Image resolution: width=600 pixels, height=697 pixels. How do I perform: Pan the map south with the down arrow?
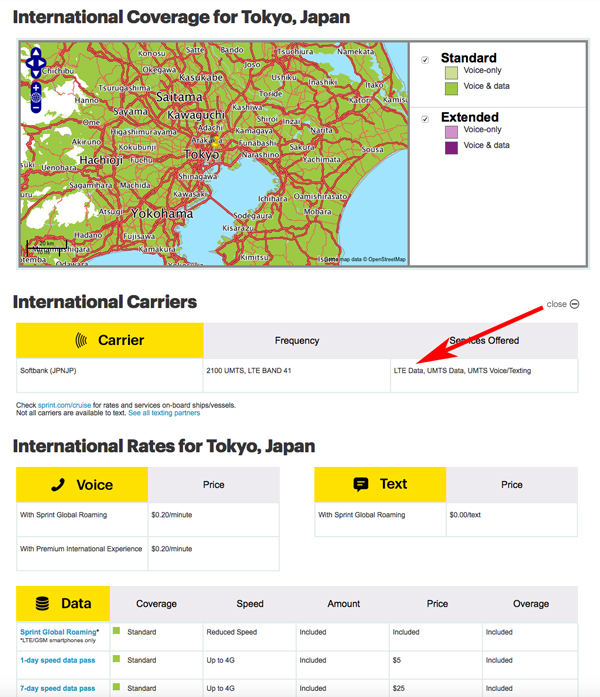click(x=36, y=73)
